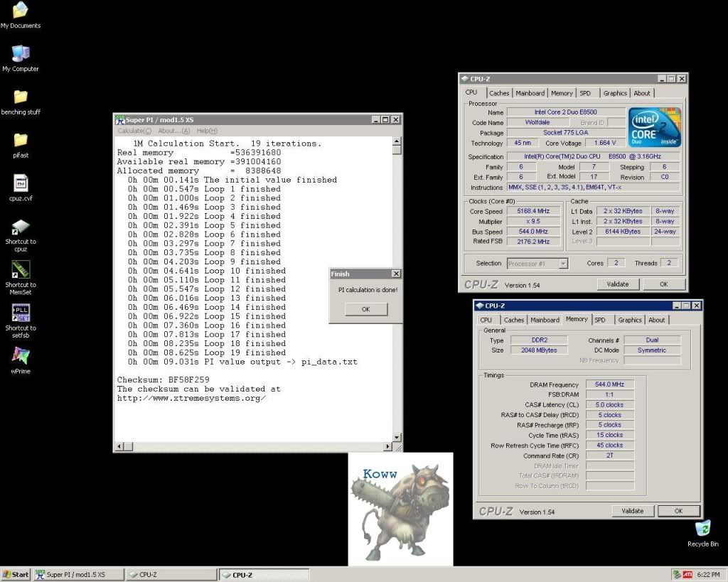Launch the MemSet shortcut icon
The height and width of the screenshot is (582, 728).
click(21, 270)
